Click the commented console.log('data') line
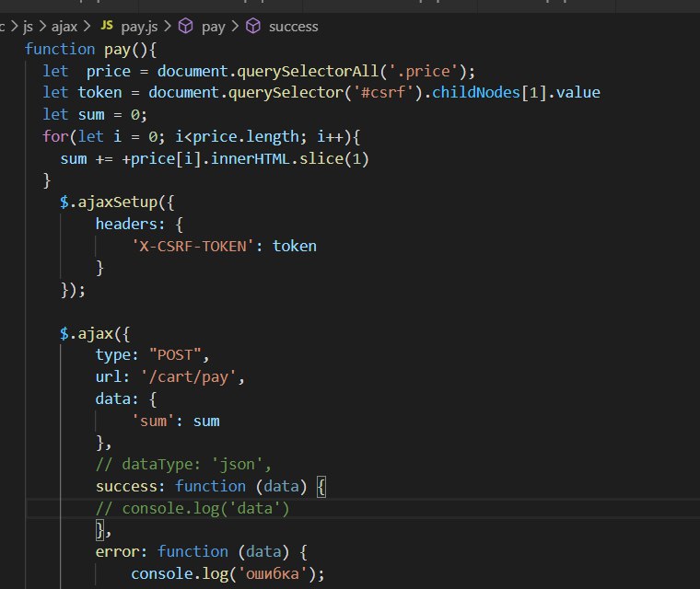The height and width of the screenshot is (589, 700). pos(192,508)
